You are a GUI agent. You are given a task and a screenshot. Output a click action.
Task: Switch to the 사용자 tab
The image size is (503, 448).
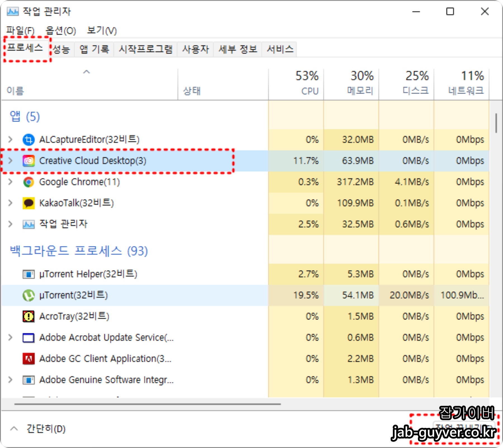pyautogui.click(x=196, y=49)
